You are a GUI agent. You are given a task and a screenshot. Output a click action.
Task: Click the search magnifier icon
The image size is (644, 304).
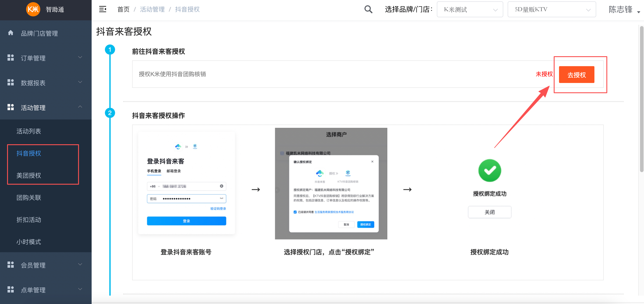point(368,9)
